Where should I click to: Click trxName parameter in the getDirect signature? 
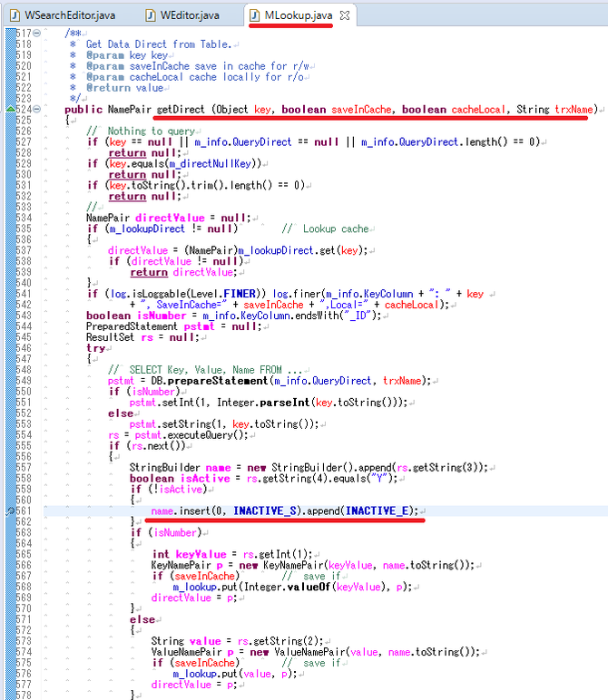click(x=574, y=110)
